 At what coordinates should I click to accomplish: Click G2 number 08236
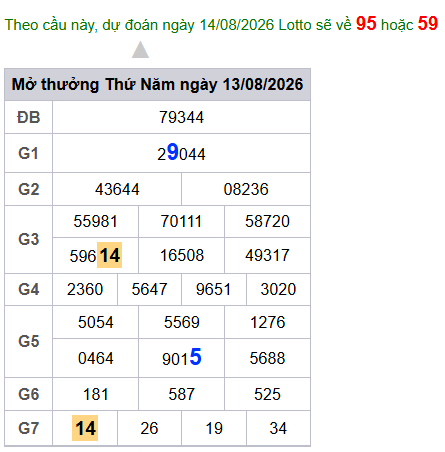246,189
